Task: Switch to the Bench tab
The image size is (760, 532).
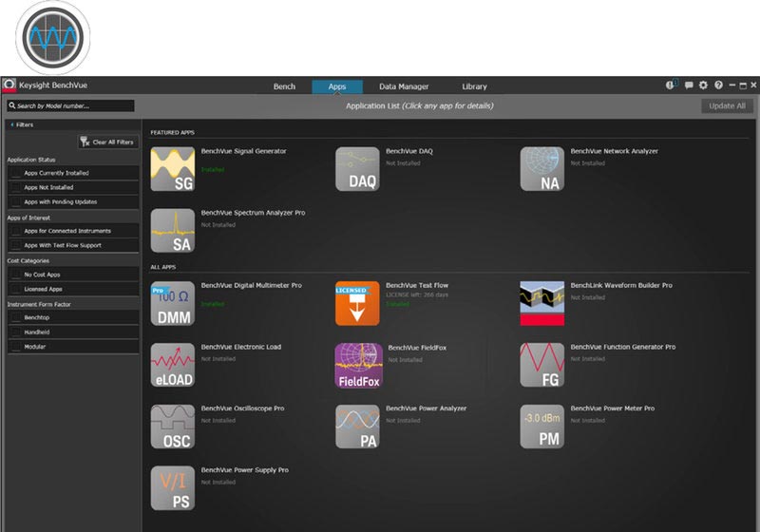Action: (284, 86)
